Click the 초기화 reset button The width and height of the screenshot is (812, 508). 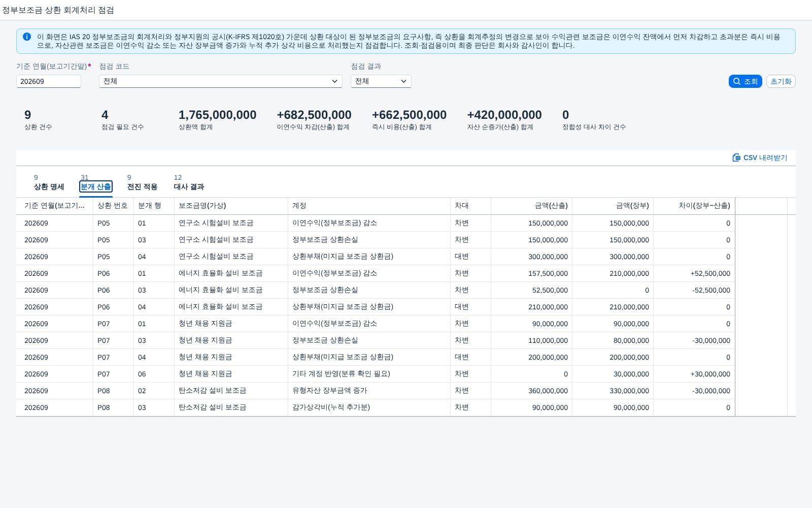pyautogui.click(x=781, y=81)
